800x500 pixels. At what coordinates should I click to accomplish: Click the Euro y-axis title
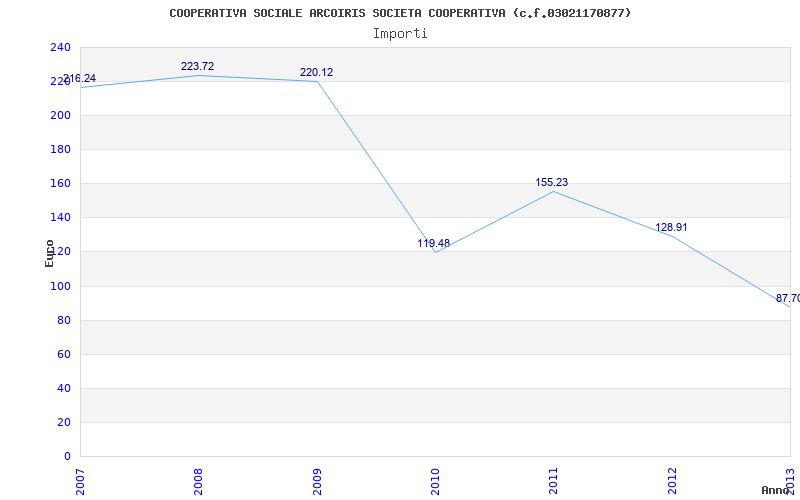(49, 253)
